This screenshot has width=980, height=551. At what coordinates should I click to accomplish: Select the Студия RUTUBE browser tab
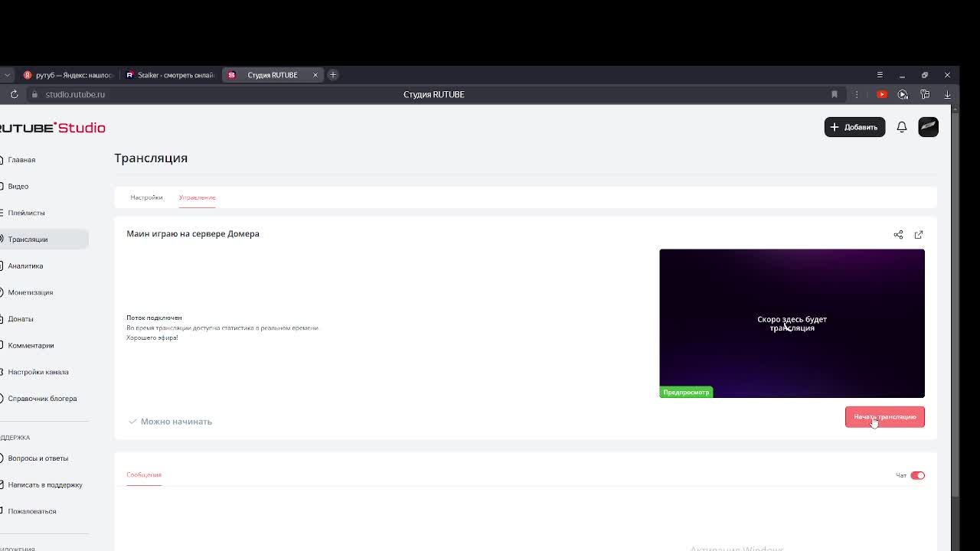coord(272,75)
